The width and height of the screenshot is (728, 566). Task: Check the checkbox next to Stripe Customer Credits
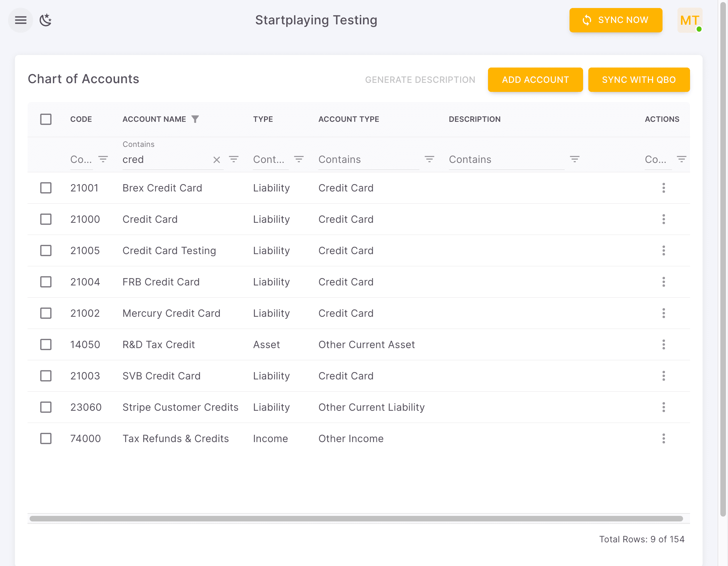click(x=46, y=407)
